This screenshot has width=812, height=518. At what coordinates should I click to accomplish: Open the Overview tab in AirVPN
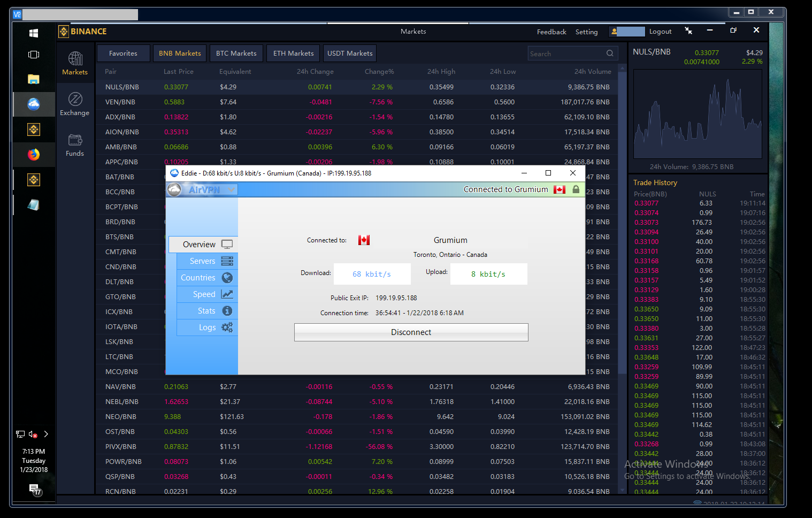tap(203, 245)
